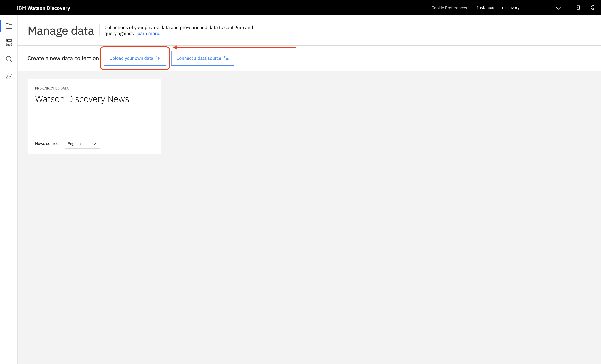
Task: Click the API document icon in header
Action: coord(578,8)
